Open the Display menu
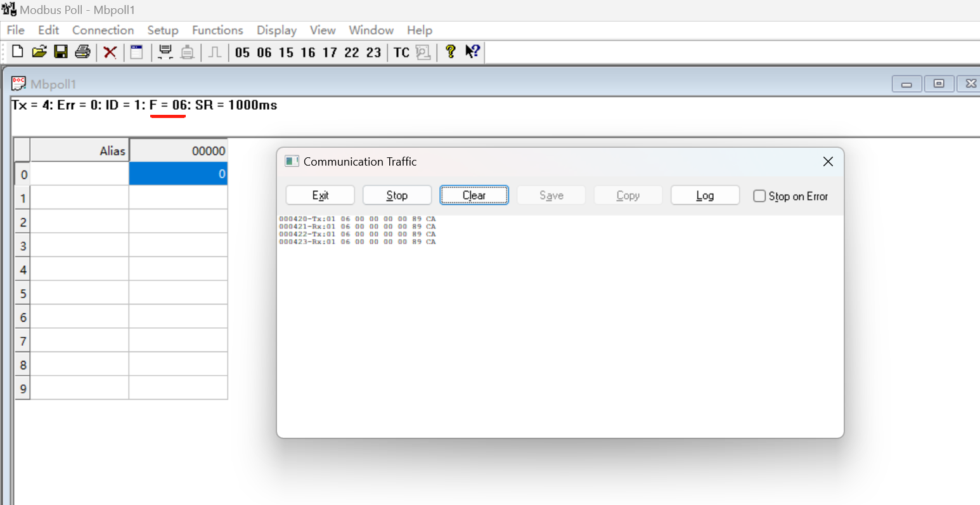This screenshot has width=980, height=505. (276, 30)
